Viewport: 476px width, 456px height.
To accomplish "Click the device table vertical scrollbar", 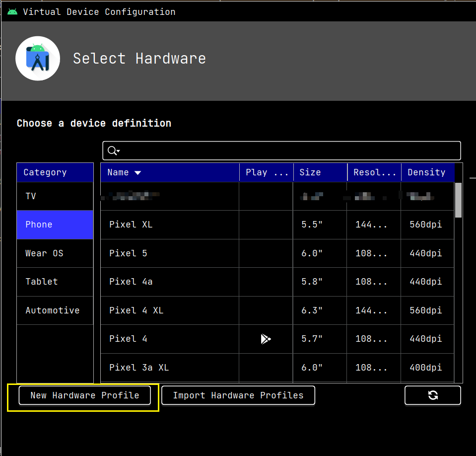I will 458,200.
